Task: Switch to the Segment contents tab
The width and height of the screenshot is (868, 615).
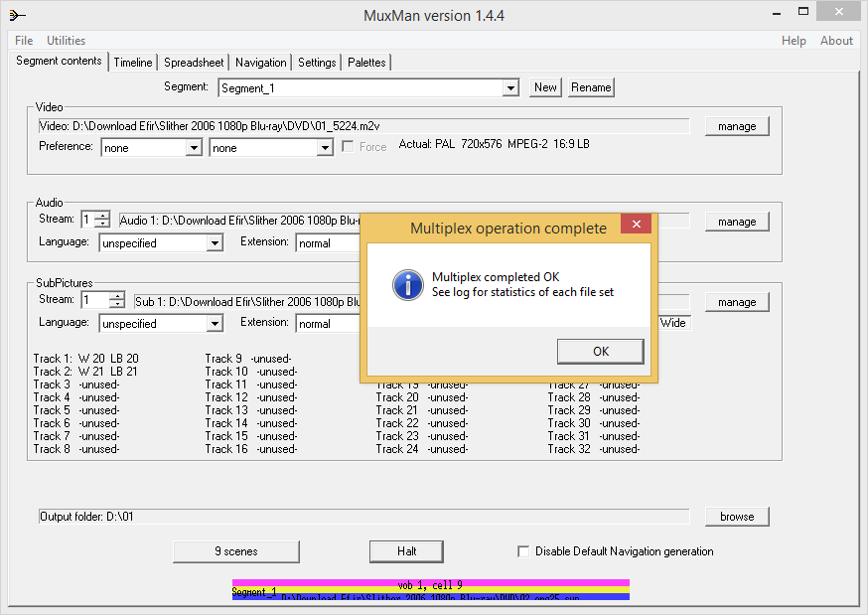Action: pyautogui.click(x=59, y=61)
